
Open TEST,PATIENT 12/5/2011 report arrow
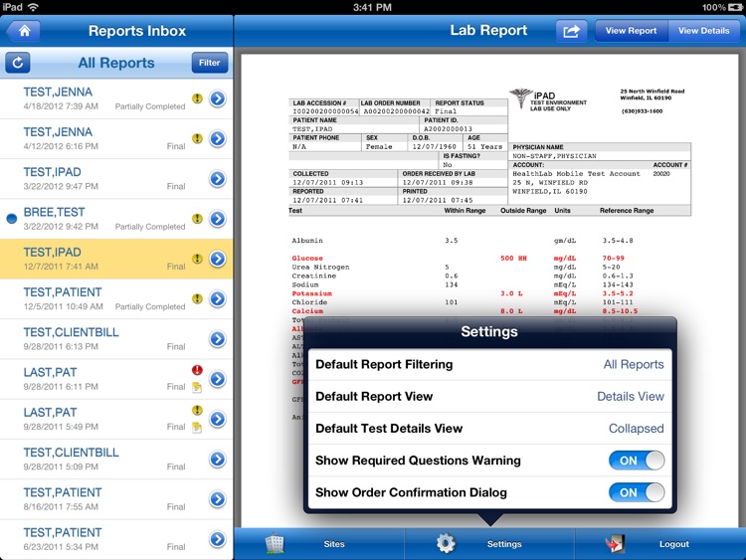[218, 298]
